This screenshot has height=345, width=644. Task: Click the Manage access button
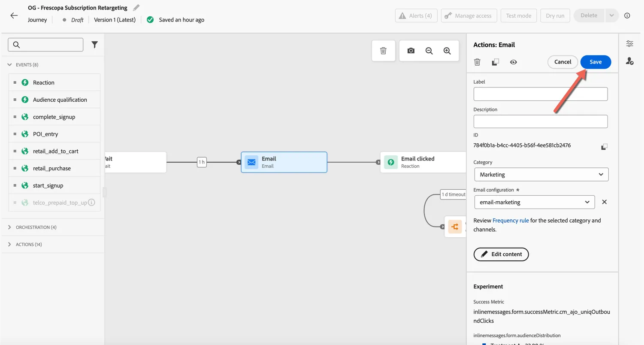click(469, 16)
